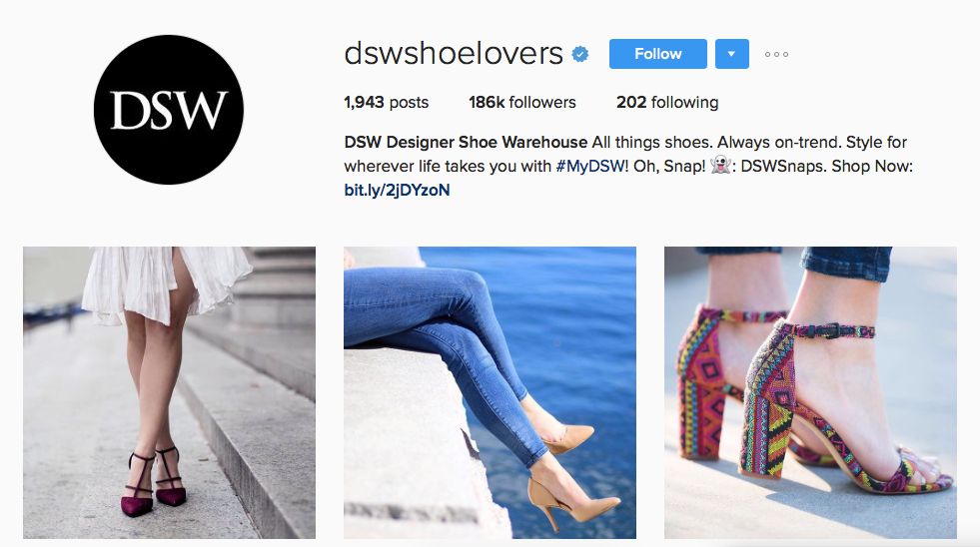Open the DSW profile picture
980x547 pixels.
(x=169, y=110)
